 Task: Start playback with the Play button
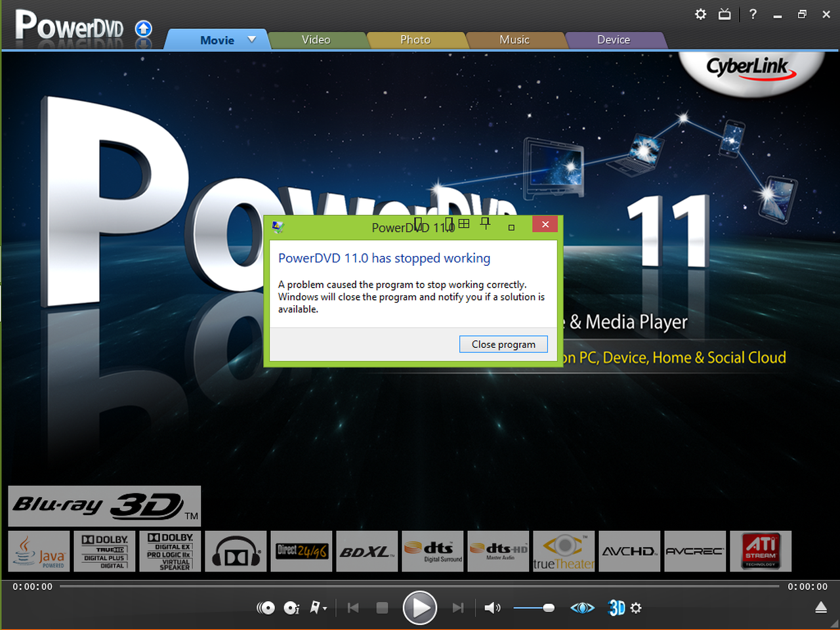pos(420,608)
